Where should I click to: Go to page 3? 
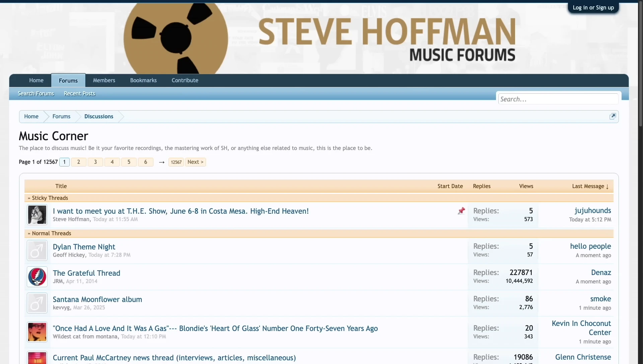coord(95,162)
